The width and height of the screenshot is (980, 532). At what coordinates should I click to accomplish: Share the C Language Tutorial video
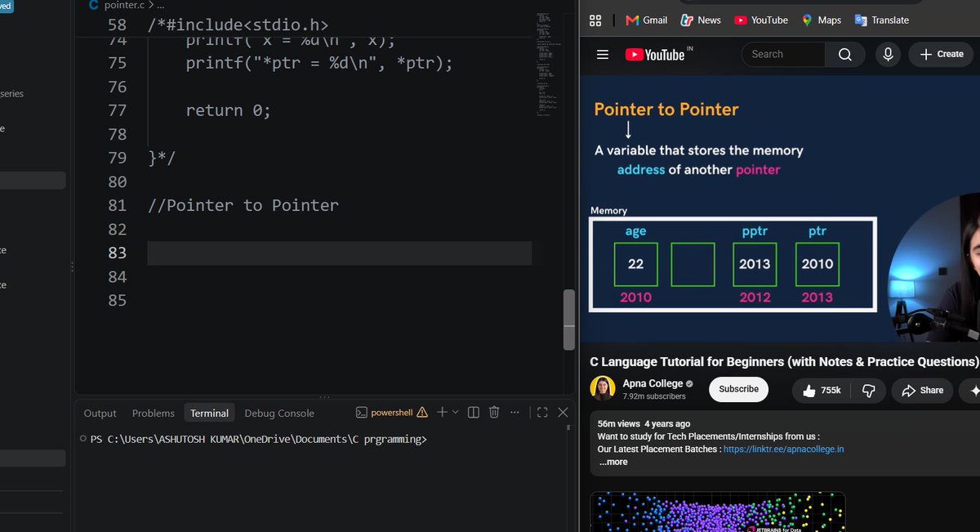point(922,391)
